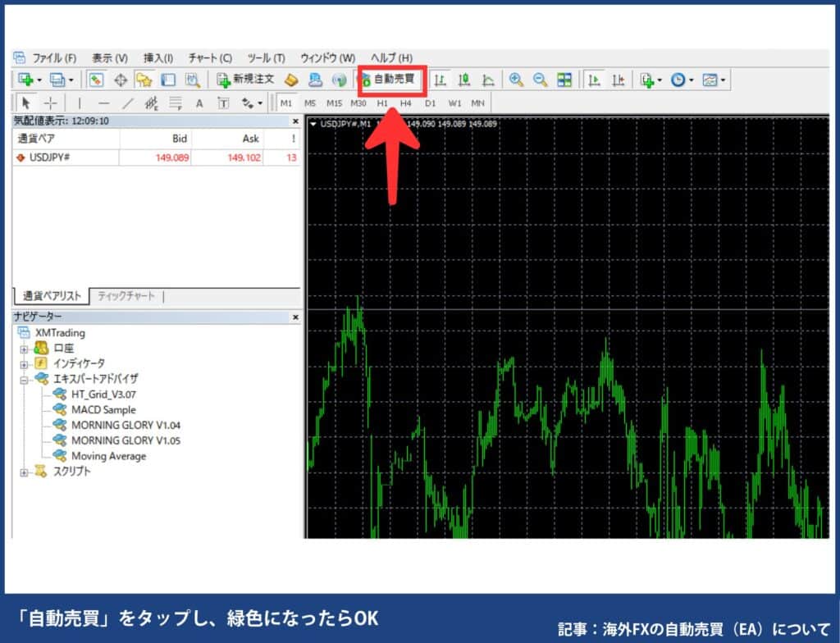Select the H1 timeframe button
This screenshot has height=643, width=840.
pyautogui.click(x=381, y=103)
